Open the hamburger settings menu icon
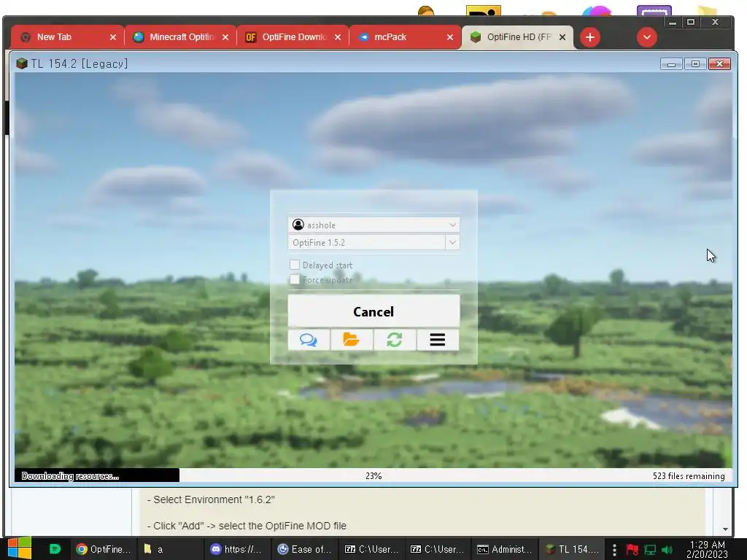 pos(438,340)
